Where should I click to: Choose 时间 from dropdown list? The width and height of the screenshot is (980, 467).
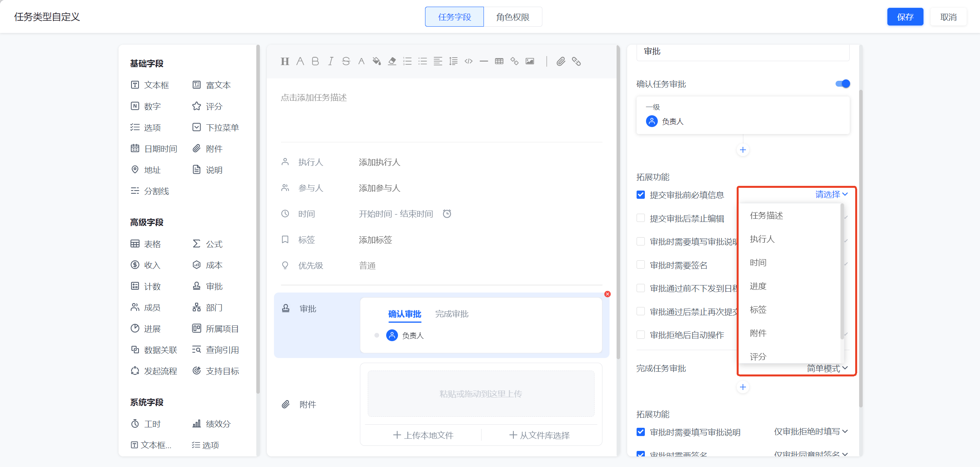pos(790,262)
